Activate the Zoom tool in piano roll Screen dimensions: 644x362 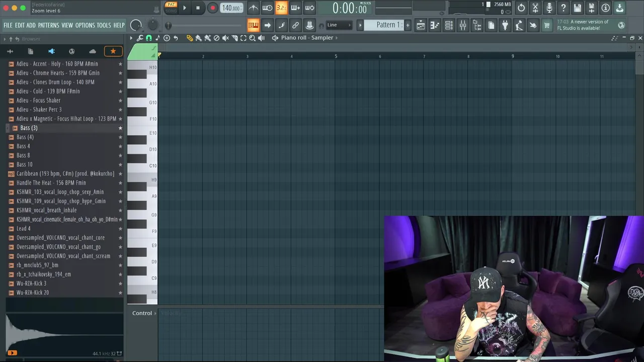[253, 38]
